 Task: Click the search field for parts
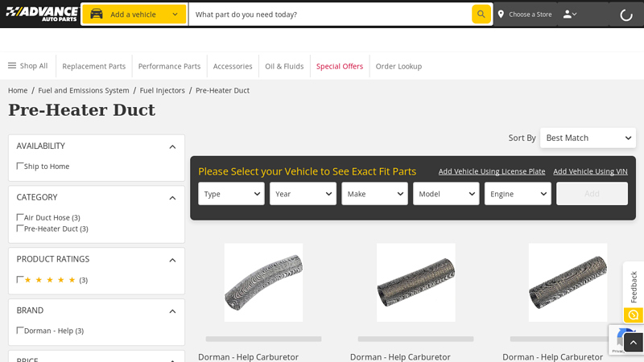[x=330, y=14]
